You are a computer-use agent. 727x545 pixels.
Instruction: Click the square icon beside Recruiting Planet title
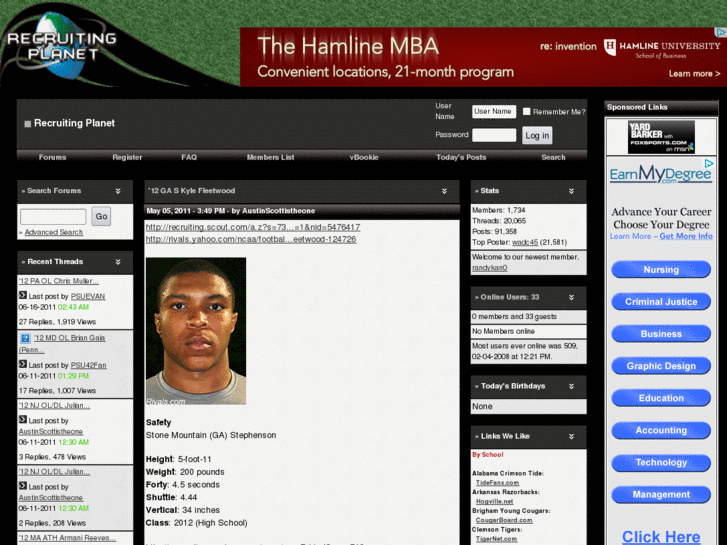(x=27, y=124)
